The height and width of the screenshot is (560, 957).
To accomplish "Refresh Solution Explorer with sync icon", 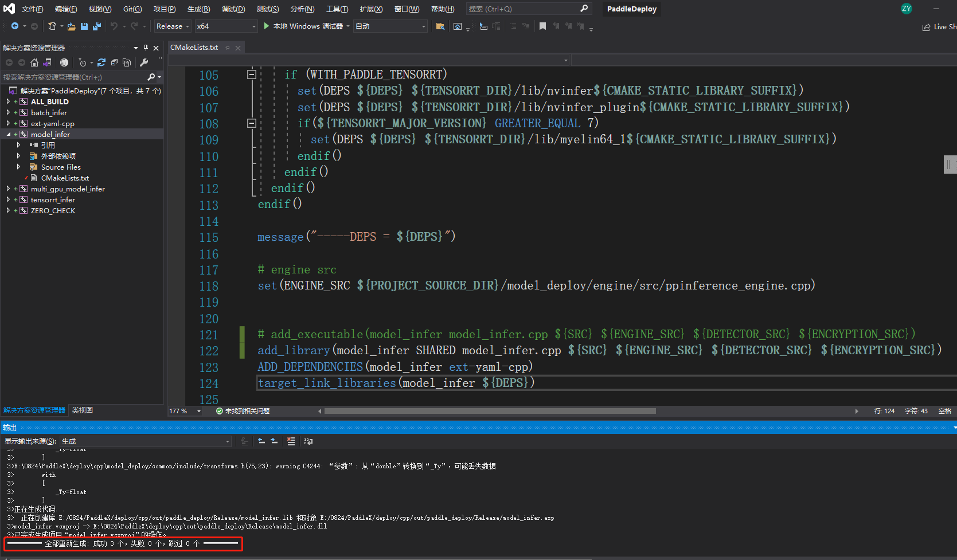I will click(x=101, y=62).
